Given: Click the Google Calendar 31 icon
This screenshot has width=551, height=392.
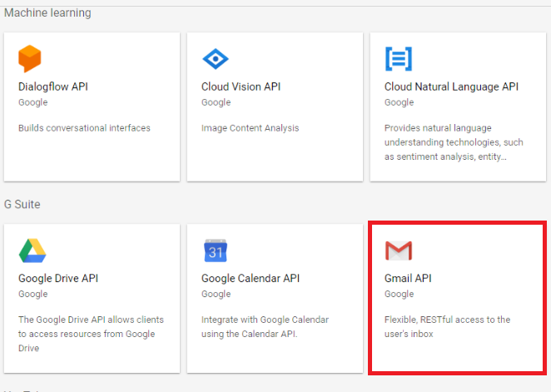Looking at the screenshot, I should tap(216, 251).
